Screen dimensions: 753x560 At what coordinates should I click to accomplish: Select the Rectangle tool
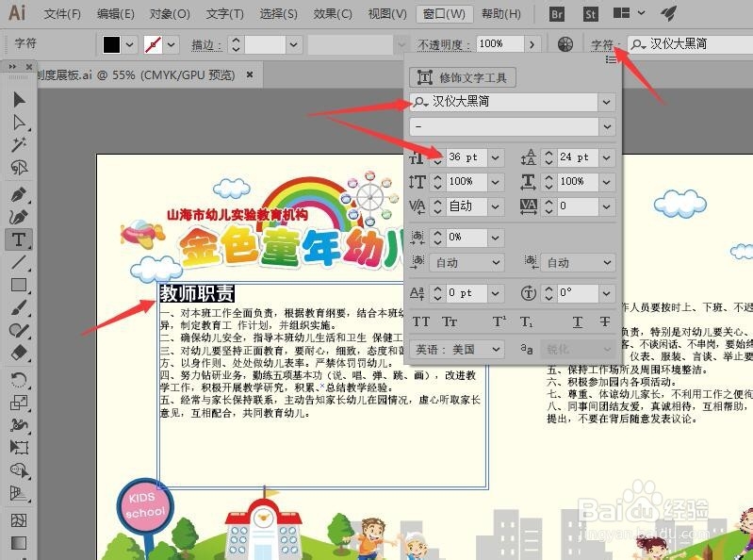click(x=19, y=285)
